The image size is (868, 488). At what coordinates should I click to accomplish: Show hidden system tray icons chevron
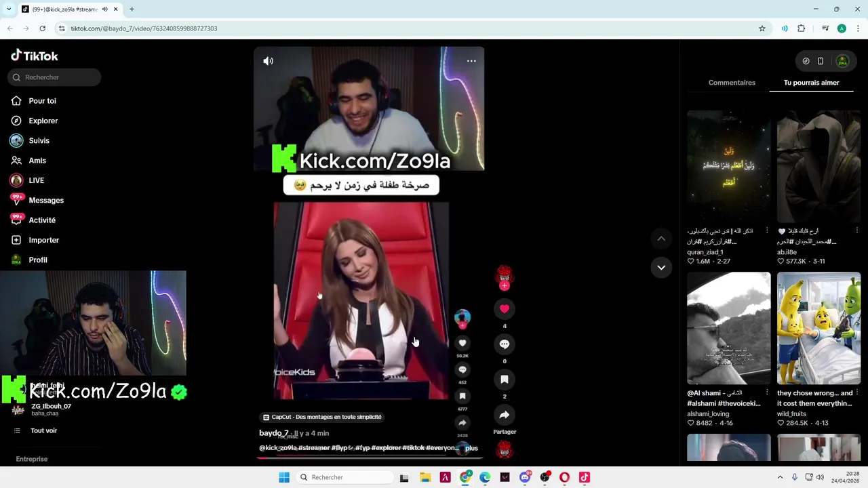click(780, 477)
